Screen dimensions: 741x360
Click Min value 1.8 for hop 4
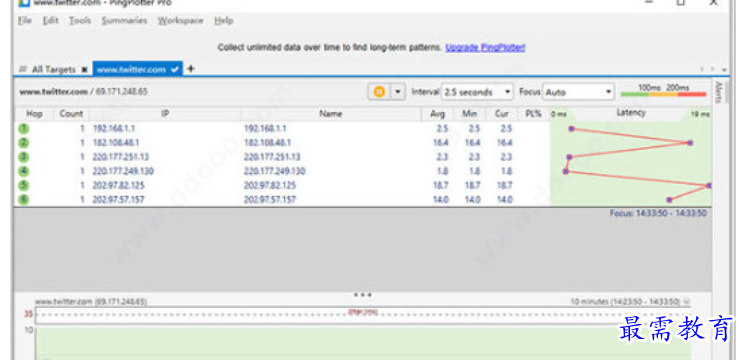(x=475, y=171)
